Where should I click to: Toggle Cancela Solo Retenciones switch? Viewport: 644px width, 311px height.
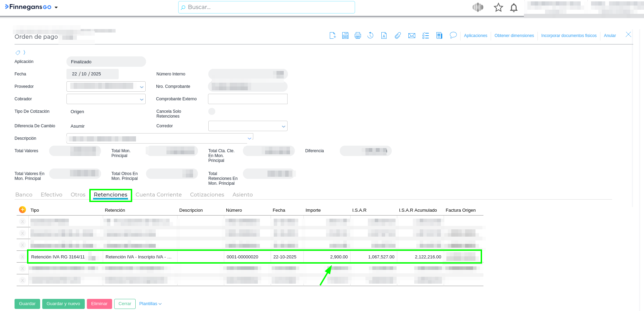pos(212,111)
